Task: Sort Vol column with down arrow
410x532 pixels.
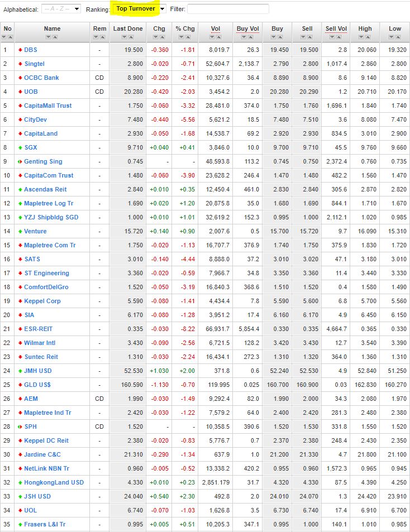Action: coord(212,37)
